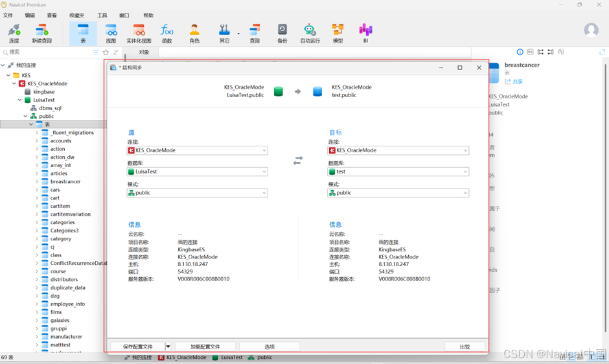This screenshot has height=364, width=609.
Task: Select the breastcancer table in tree
Action: tap(65, 181)
